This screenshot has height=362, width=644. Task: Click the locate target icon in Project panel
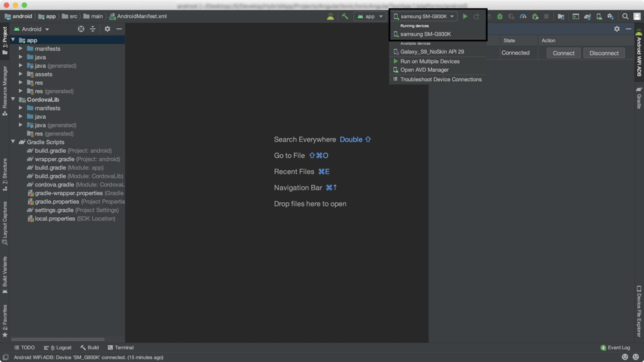point(81,29)
